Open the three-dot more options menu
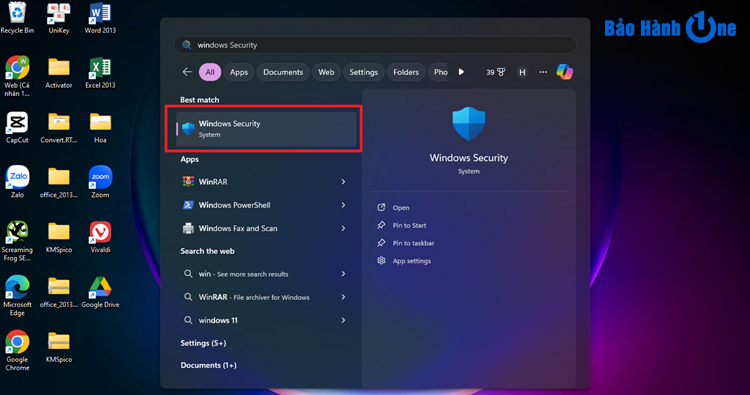 pos(543,72)
